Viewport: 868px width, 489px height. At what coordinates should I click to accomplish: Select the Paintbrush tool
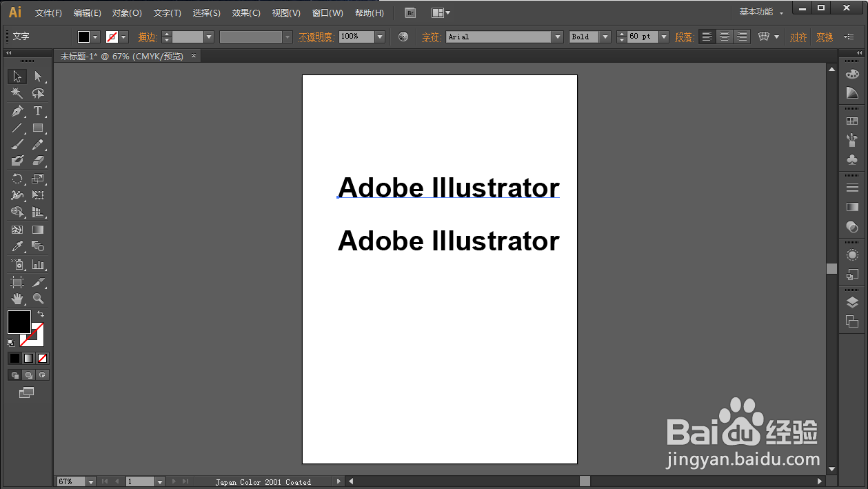click(17, 144)
